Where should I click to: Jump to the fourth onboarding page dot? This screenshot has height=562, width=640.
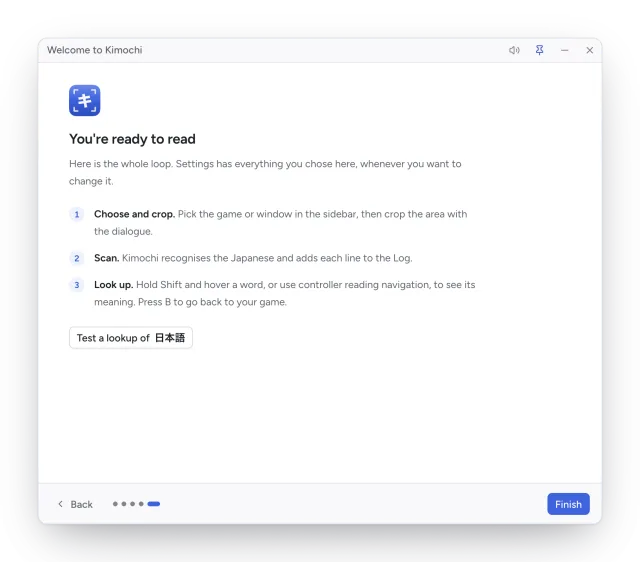click(141, 504)
